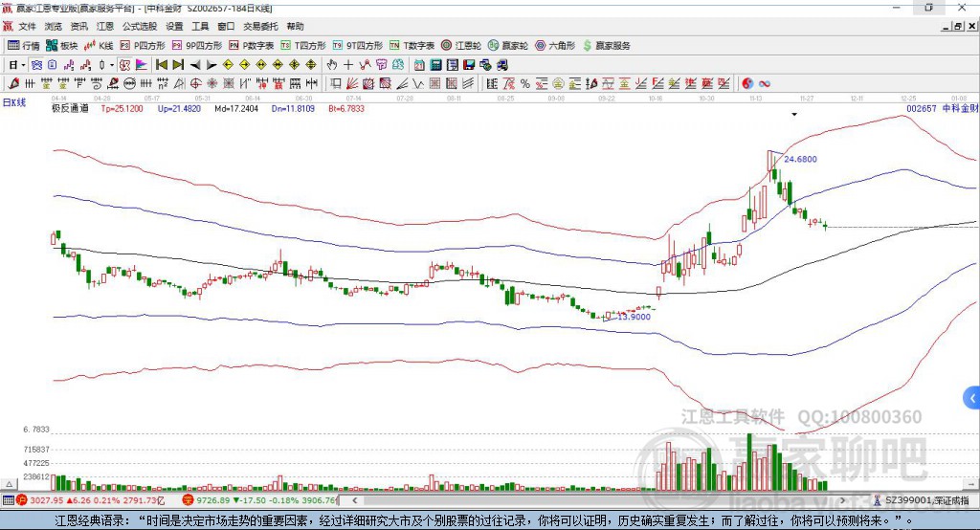Click the infinity symbol icon
The width and height of the screenshot is (980, 530).
point(766,83)
